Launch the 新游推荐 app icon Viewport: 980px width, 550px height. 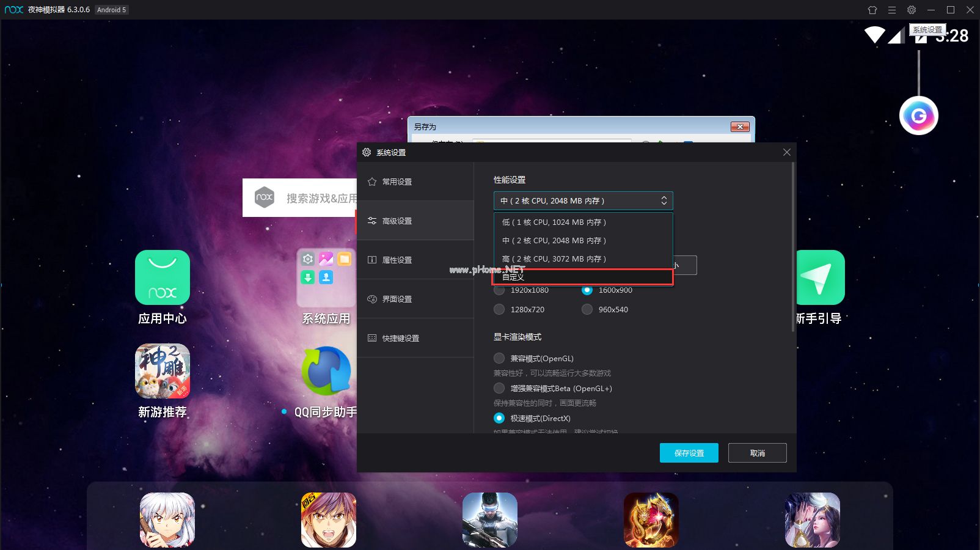coord(163,371)
